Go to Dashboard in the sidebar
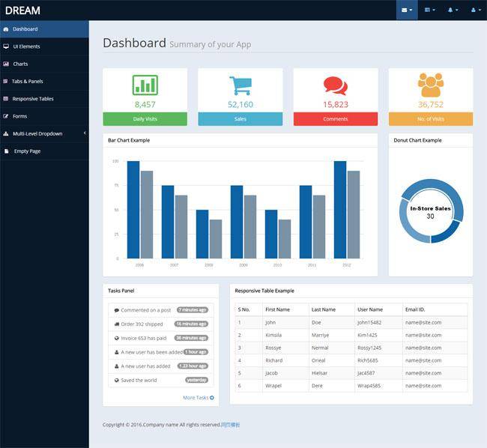 point(25,29)
